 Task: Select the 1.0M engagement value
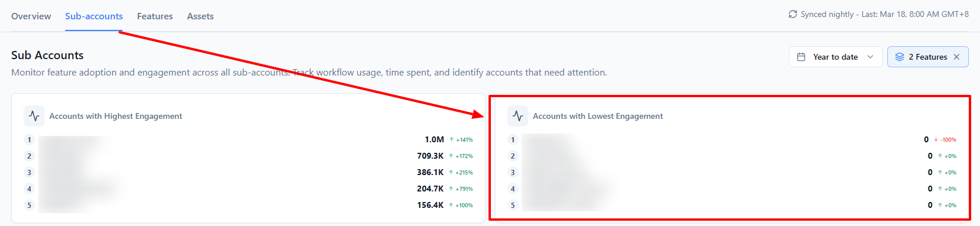pyautogui.click(x=435, y=139)
